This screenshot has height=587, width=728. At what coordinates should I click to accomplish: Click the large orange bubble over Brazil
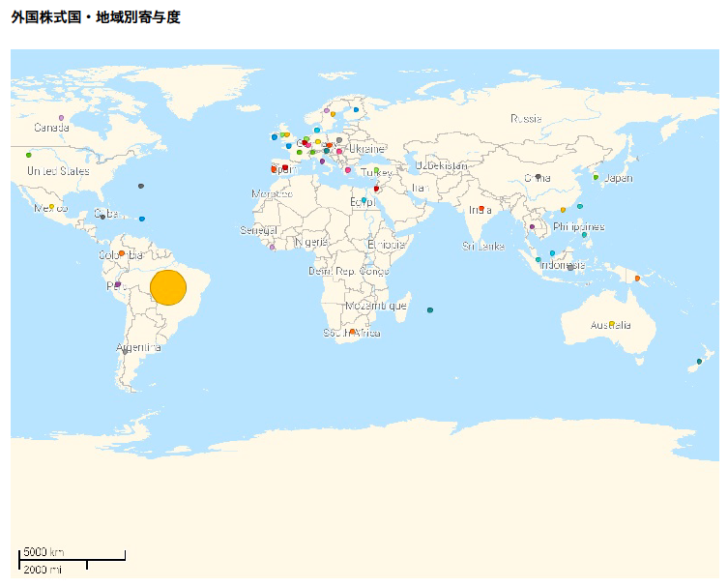pos(168,288)
